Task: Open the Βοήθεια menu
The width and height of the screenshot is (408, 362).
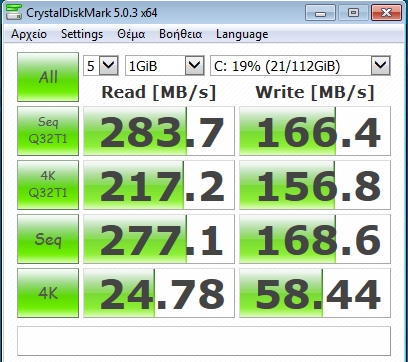Action: [x=180, y=34]
